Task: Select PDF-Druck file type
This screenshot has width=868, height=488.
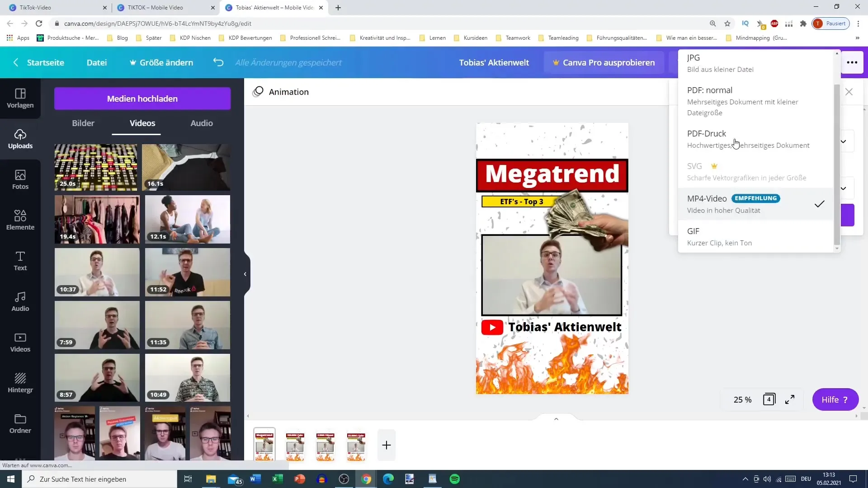Action: tap(755, 139)
